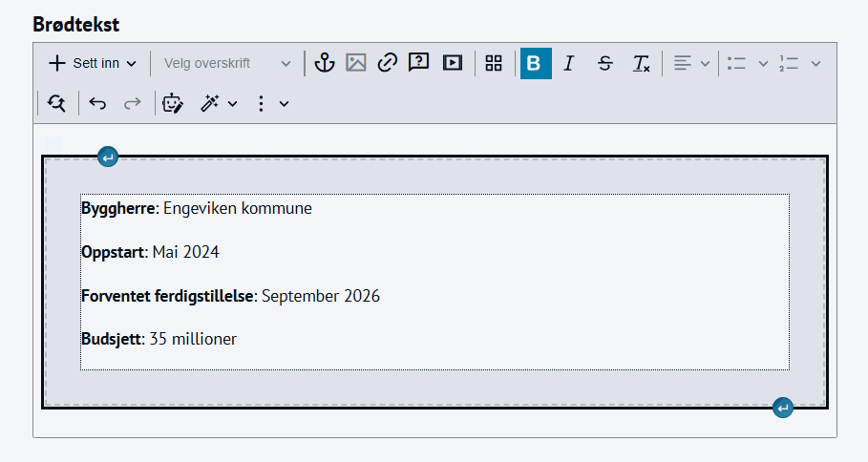The image size is (868, 462).
Task: Undo the last edit
Action: (97, 104)
